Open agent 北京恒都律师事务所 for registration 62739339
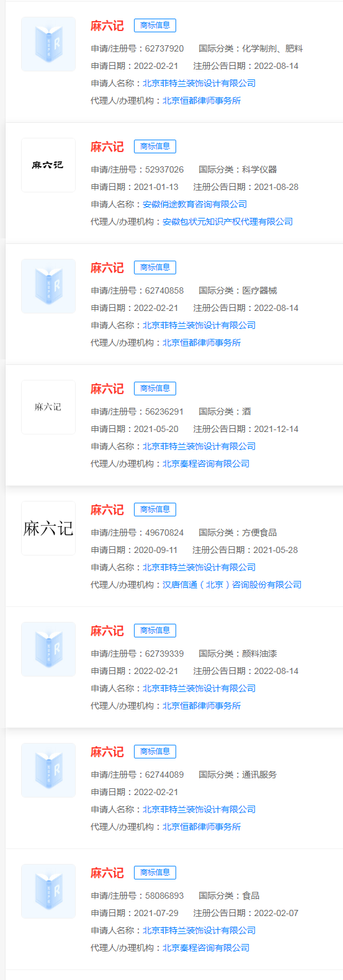This screenshot has height=980, width=343. tap(202, 706)
